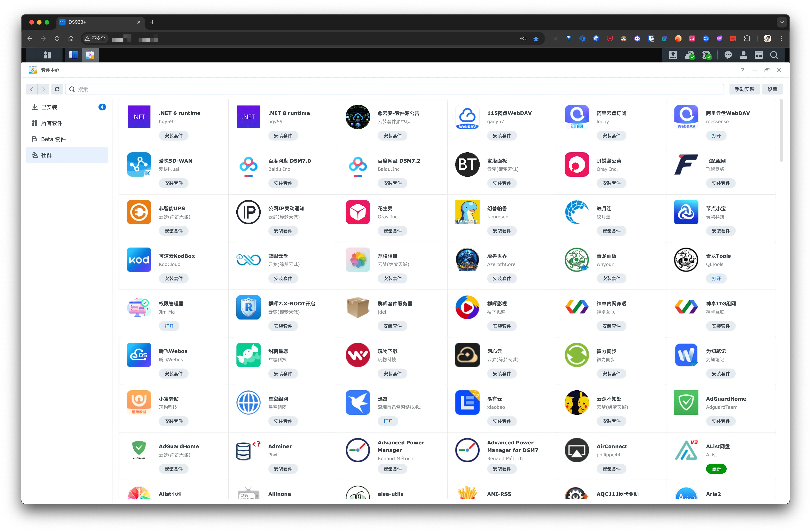
Task: Switch to Beta 套件 section
Action: pyautogui.click(x=54, y=139)
